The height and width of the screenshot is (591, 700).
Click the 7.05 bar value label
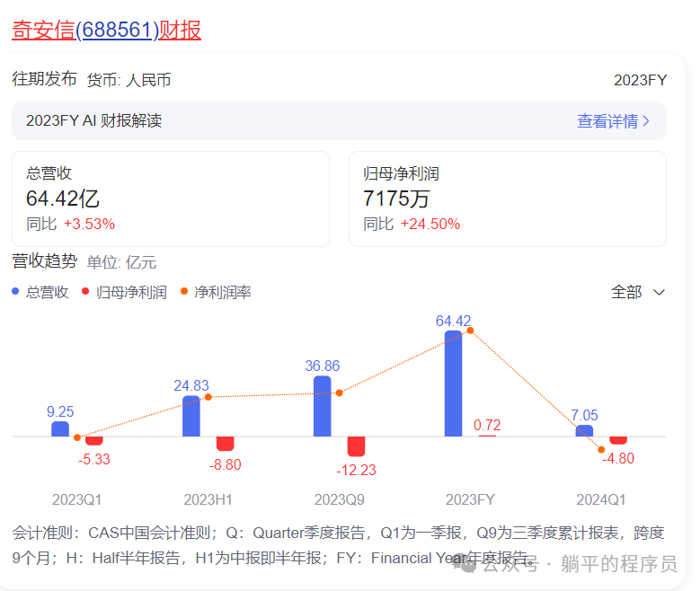(x=584, y=415)
